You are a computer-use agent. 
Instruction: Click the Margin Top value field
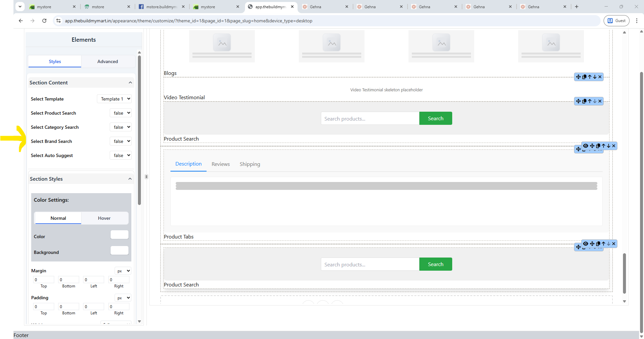(44, 280)
